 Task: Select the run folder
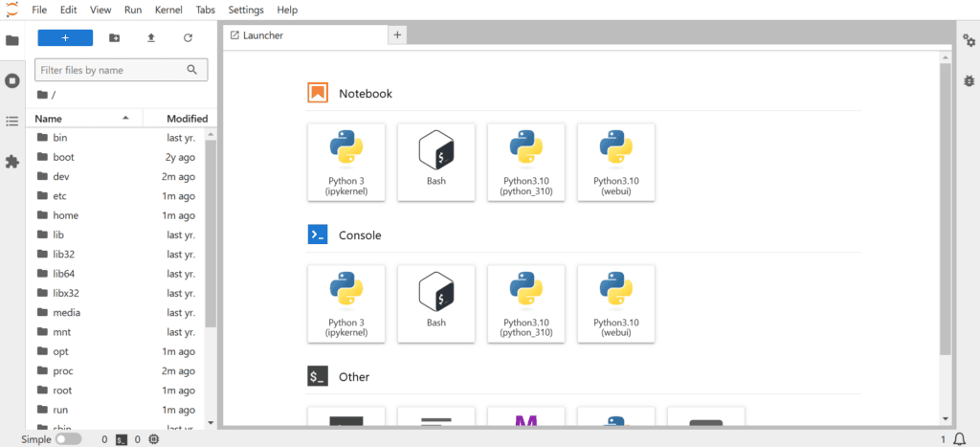116,410
